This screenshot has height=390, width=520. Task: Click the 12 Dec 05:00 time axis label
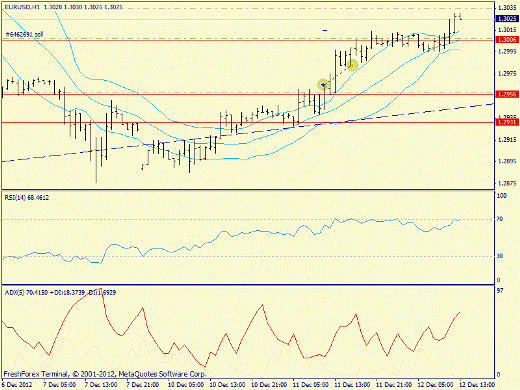pyautogui.click(x=436, y=385)
